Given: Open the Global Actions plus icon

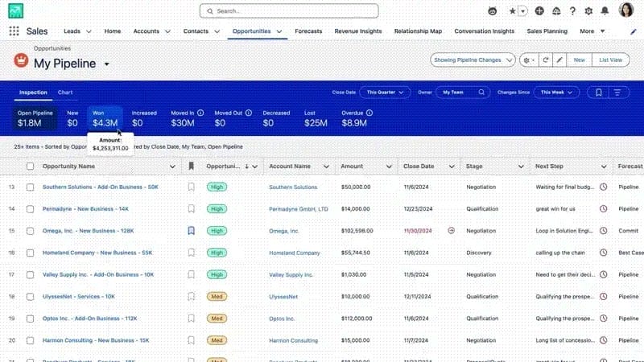Looking at the screenshot, I should click(x=539, y=11).
